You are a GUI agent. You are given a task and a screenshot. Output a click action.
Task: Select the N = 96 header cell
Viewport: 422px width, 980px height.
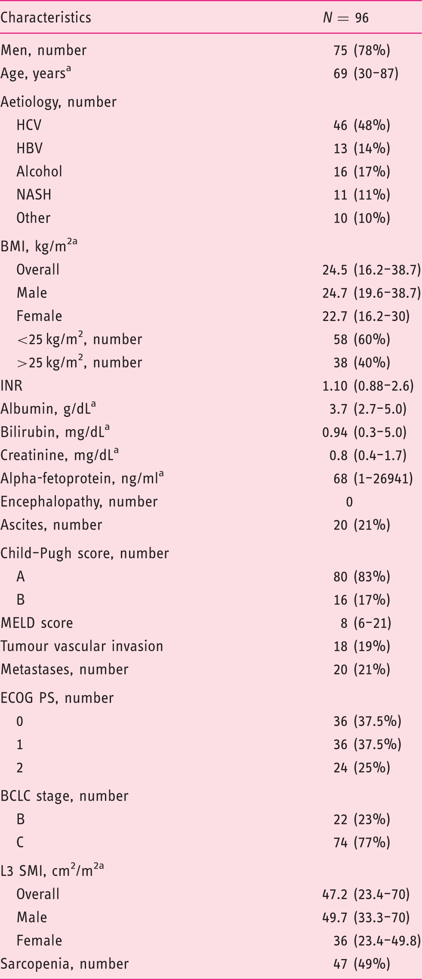point(346,18)
